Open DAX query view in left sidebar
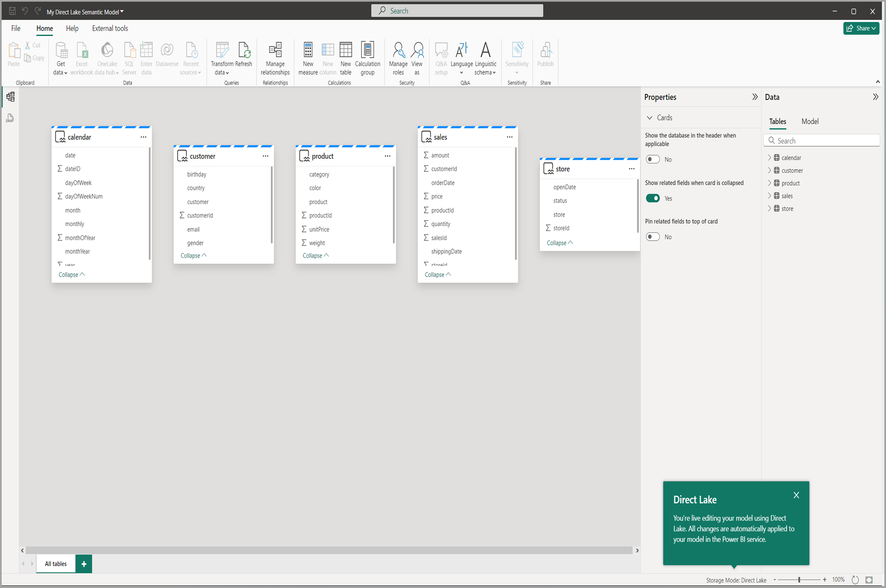Screen dimensions: 886x588 [x=10, y=118]
